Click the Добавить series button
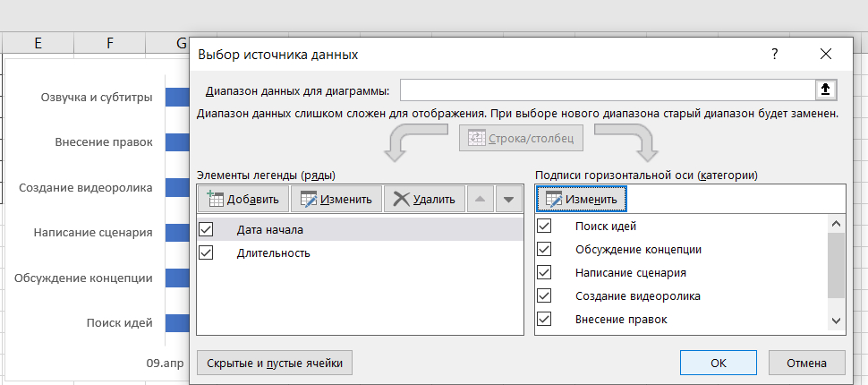The height and width of the screenshot is (385, 868). pos(243,199)
